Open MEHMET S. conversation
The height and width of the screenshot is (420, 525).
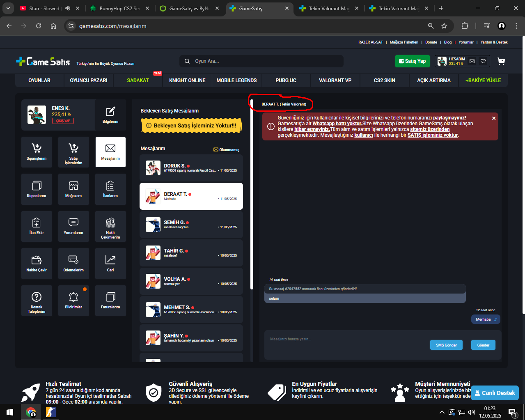point(191,310)
